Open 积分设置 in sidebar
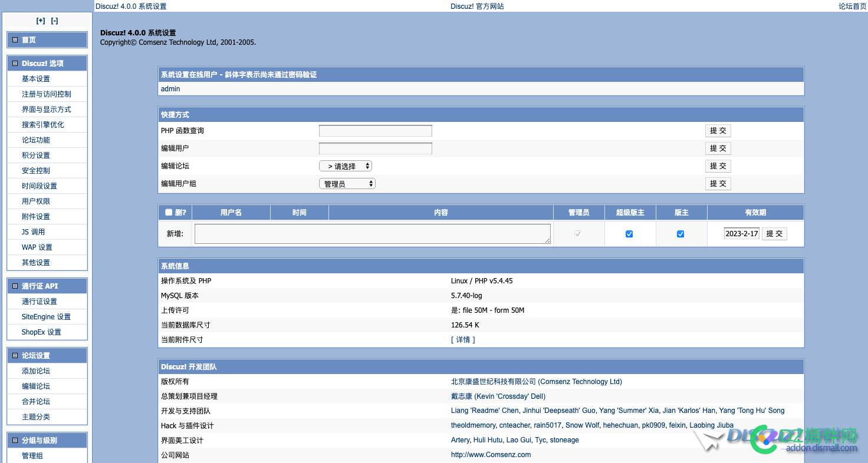 [x=36, y=156]
